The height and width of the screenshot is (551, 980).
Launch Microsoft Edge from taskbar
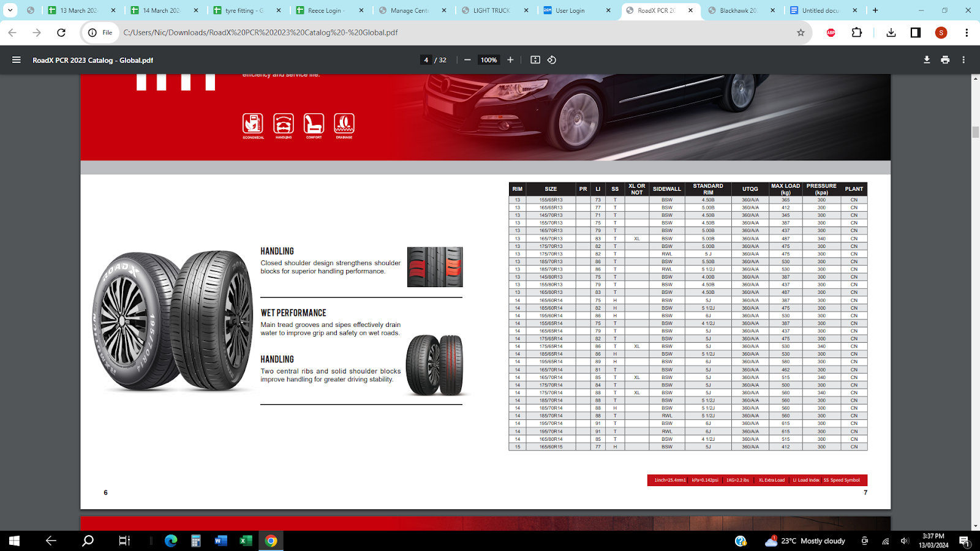(x=171, y=541)
